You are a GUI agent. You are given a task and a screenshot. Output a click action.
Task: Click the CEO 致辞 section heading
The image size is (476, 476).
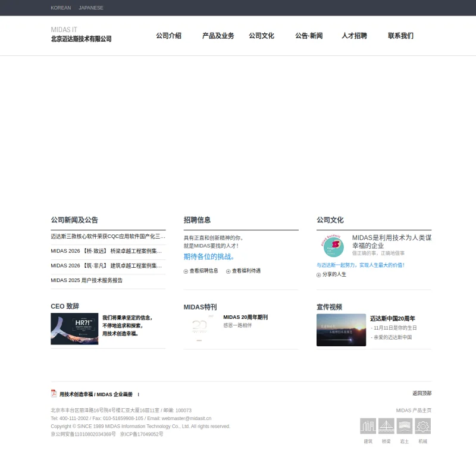pyautogui.click(x=65, y=306)
